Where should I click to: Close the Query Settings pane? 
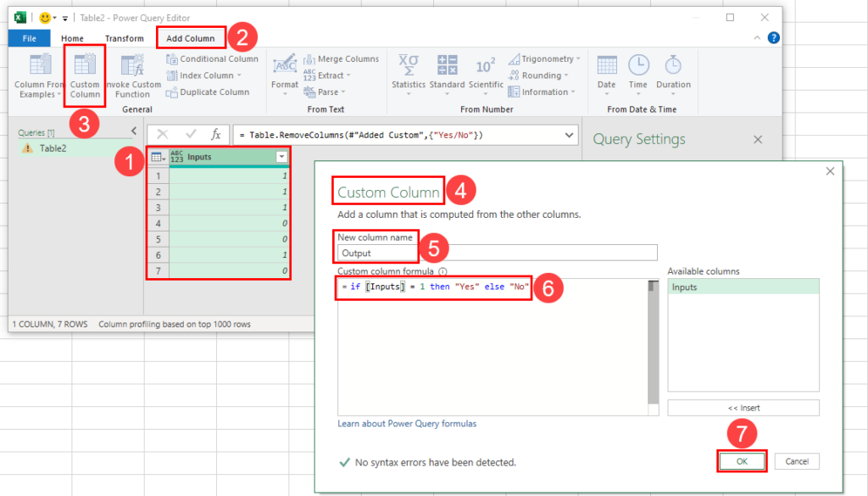tap(758, 140)
